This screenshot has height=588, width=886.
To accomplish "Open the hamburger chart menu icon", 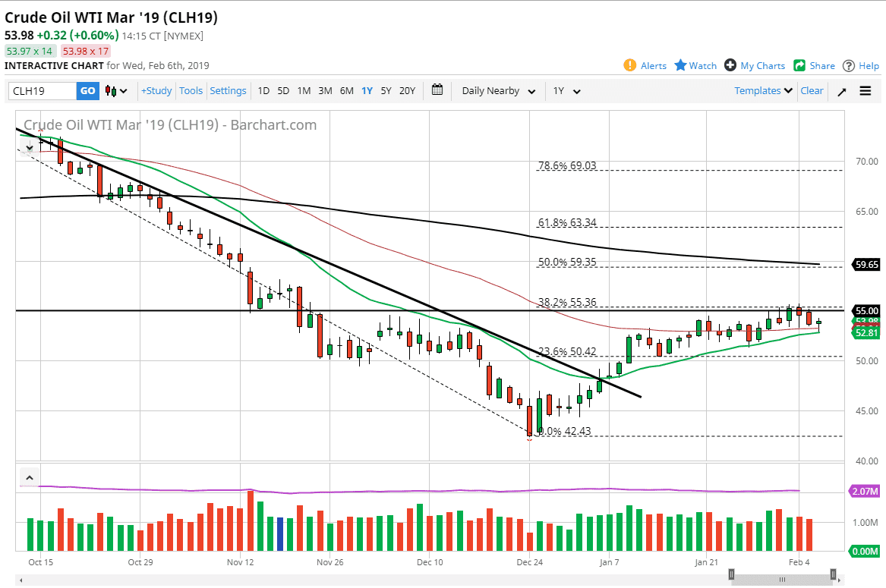I will tap(865, 90).
